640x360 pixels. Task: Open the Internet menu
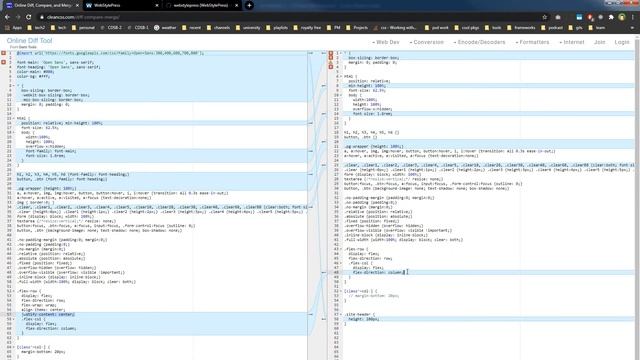[572, 42]
